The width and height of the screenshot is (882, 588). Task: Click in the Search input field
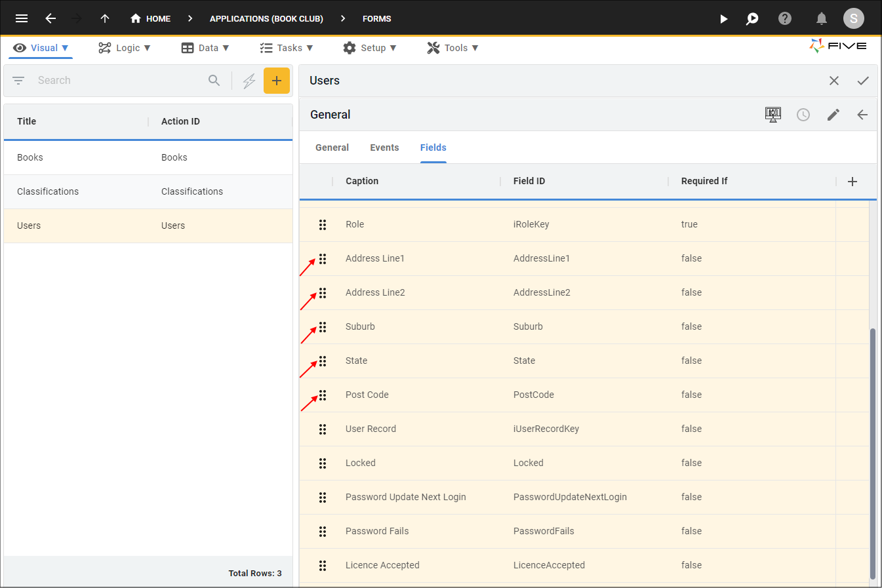click(x=118, y=80)
